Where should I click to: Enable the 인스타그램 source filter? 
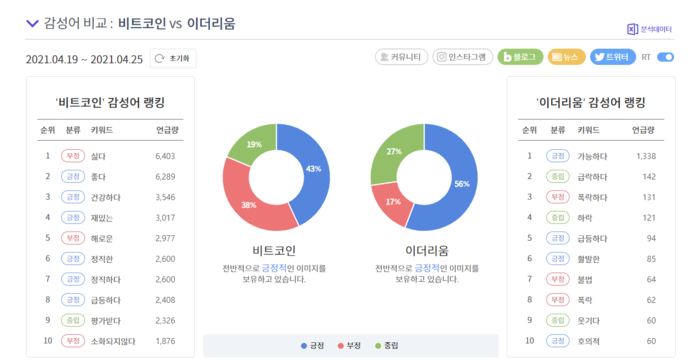(462, 57)
